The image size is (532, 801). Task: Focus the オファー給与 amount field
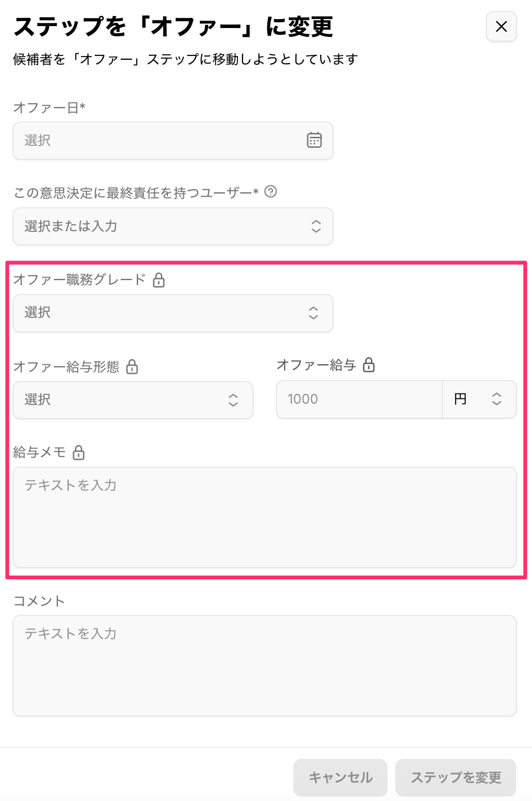359,399
